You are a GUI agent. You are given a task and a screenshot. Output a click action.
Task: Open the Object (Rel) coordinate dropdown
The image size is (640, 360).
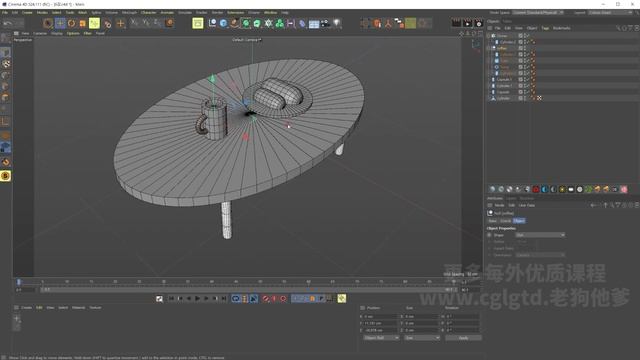click(381, 338)
